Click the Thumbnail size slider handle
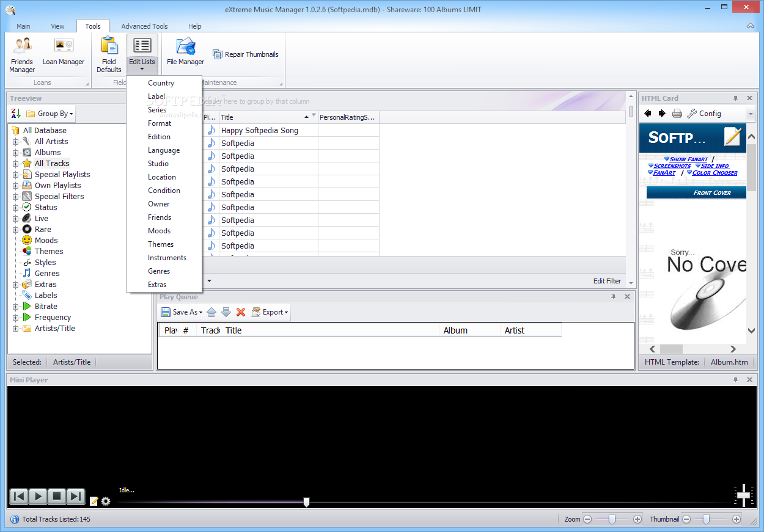Screen dimensions: 764x532 coord(706,519)
